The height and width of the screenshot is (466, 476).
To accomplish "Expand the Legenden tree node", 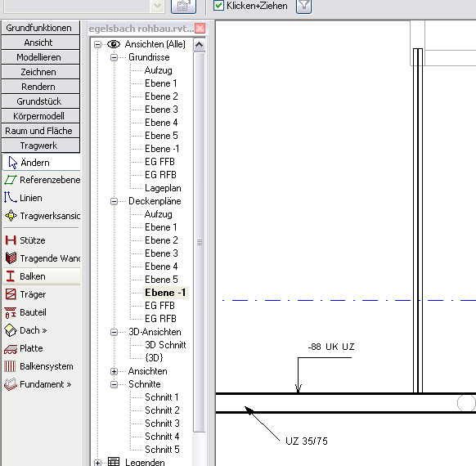I will [98, 463].
